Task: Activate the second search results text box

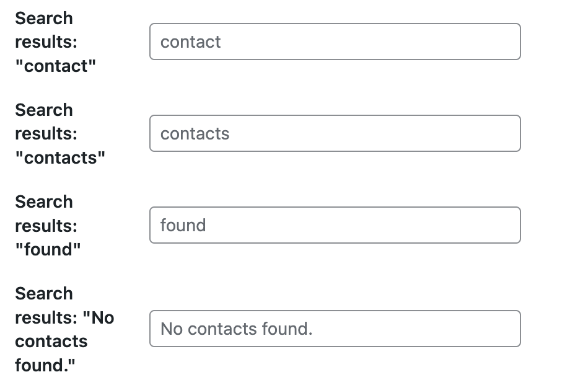Action: 335,133
